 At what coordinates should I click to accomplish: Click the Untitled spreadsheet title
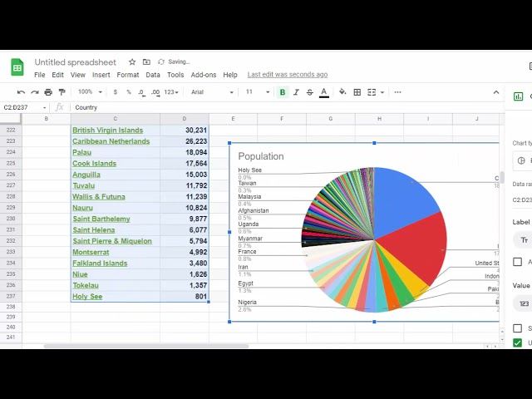[76, 62]
